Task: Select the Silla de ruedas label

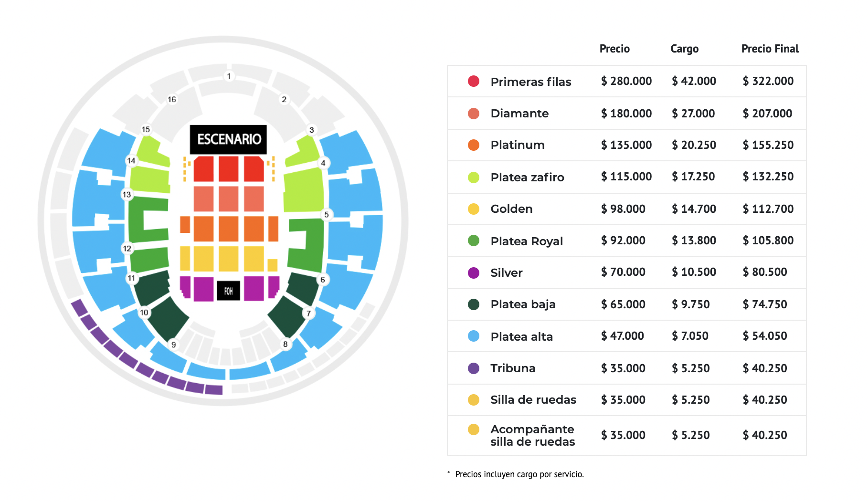Action: 533,400
